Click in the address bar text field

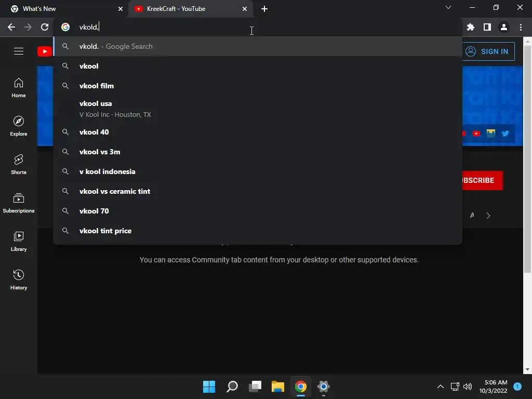258,27
